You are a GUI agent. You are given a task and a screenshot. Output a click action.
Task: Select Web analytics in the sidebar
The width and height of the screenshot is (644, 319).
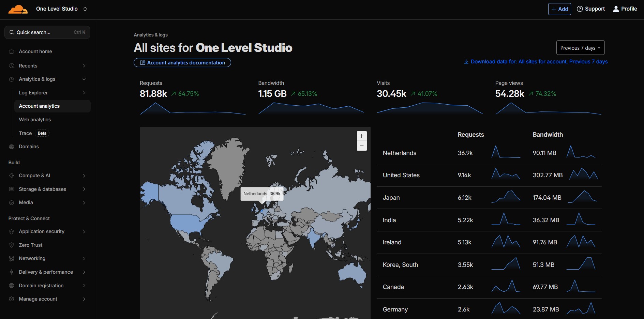[35, 120]
